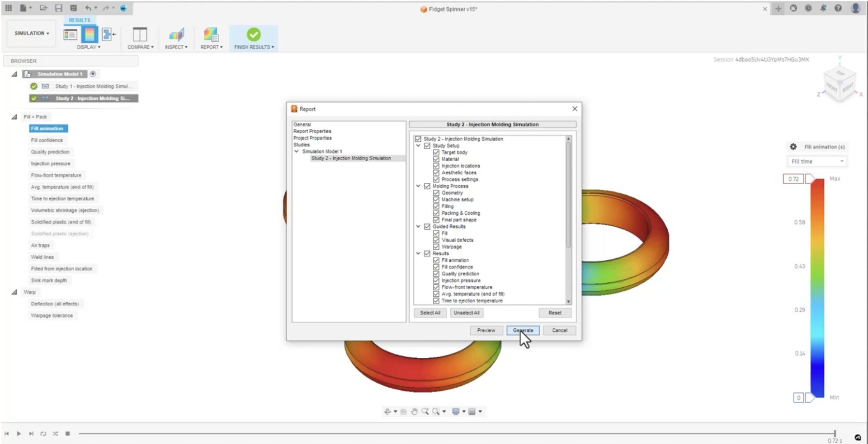Select the Orbit navigation tool
This screenshot has height=444, width=868.
click(387, 411)
